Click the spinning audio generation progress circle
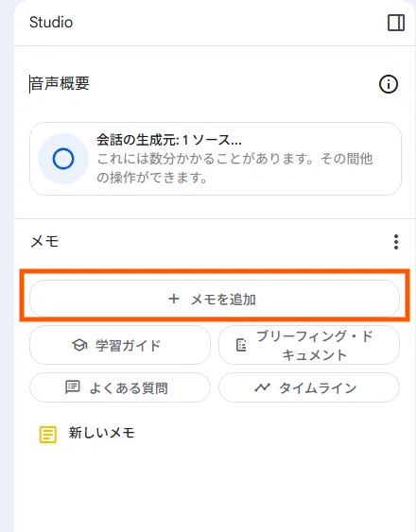Image resolution: width=416 pixels, height=532 pixels. tap(63, 159)
